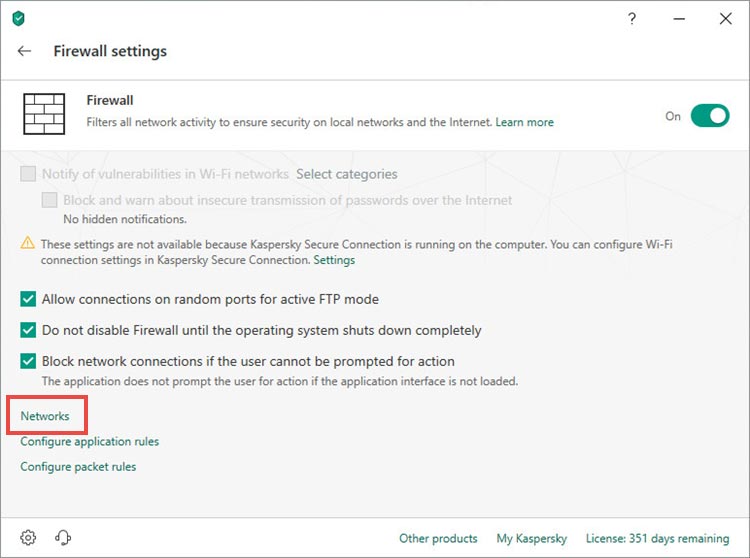Viewport: 750px width, 558px height.
Task: Check Notify of vulnerabilities in Wi-Fi networks
Action: pos(28,174)
